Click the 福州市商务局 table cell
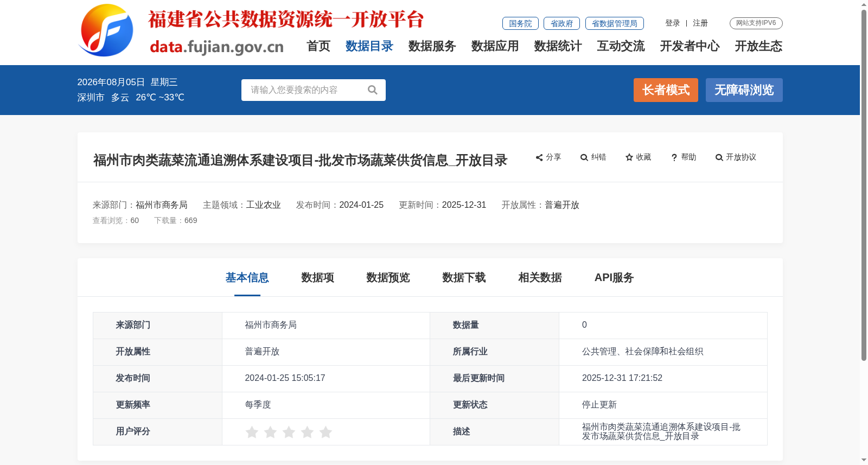This screenshot has width=868, height=465. click(x=326, y=325)
